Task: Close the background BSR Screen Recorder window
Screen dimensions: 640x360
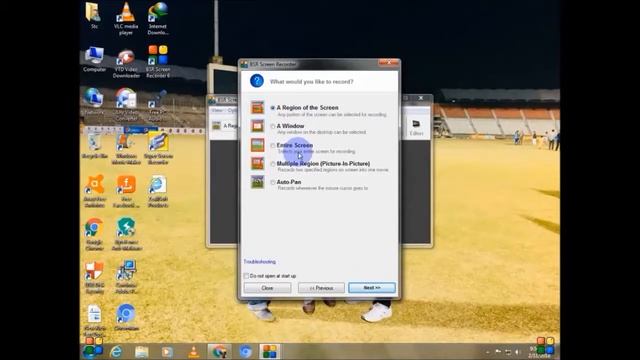Action: tap(421, 98)
